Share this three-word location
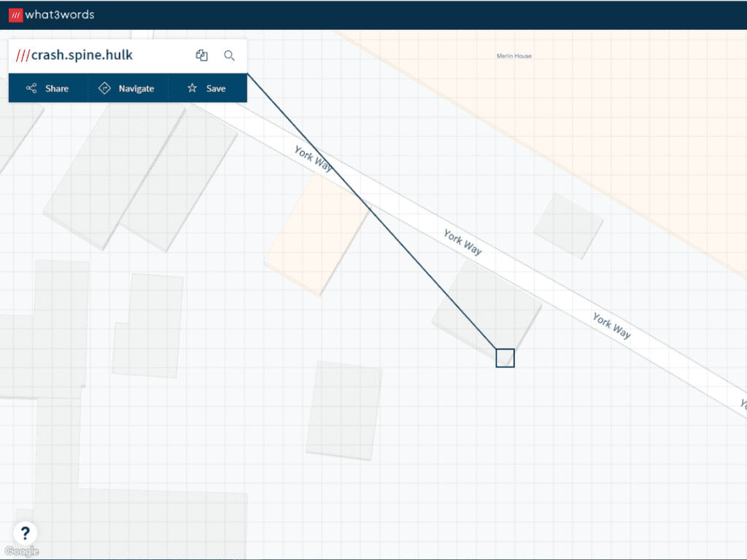Image resolution: width=747 pixels, height=560 pixels. (x=48, y=88)
